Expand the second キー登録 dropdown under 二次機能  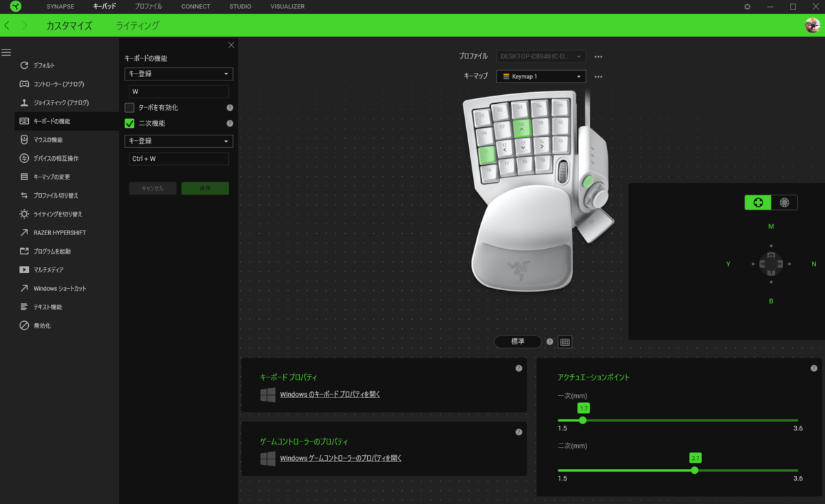[x=179, y=141]
